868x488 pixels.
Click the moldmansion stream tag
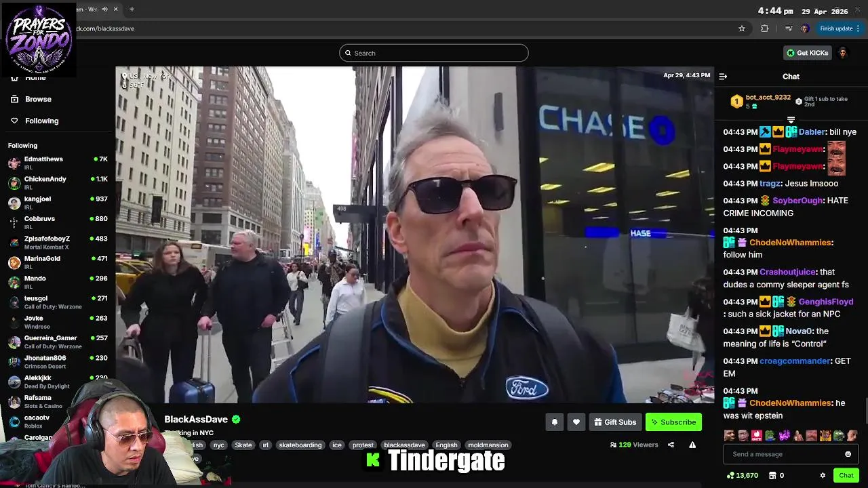pos(488,445)
